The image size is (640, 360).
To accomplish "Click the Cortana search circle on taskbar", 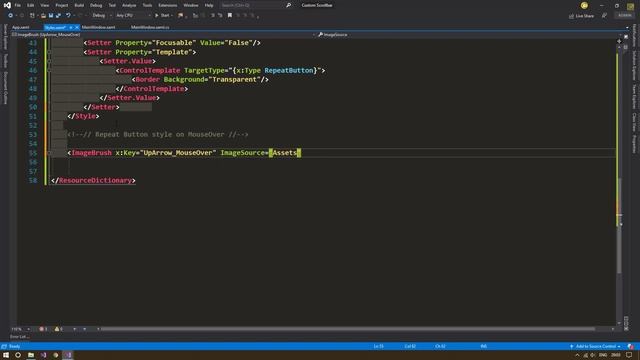I will coord(18,355).
